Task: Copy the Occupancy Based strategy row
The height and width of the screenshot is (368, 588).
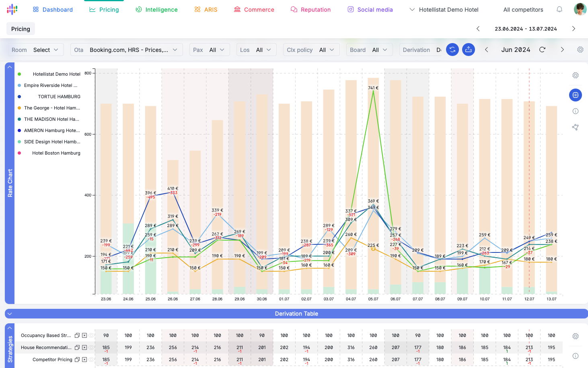Action: click(77, 335)
